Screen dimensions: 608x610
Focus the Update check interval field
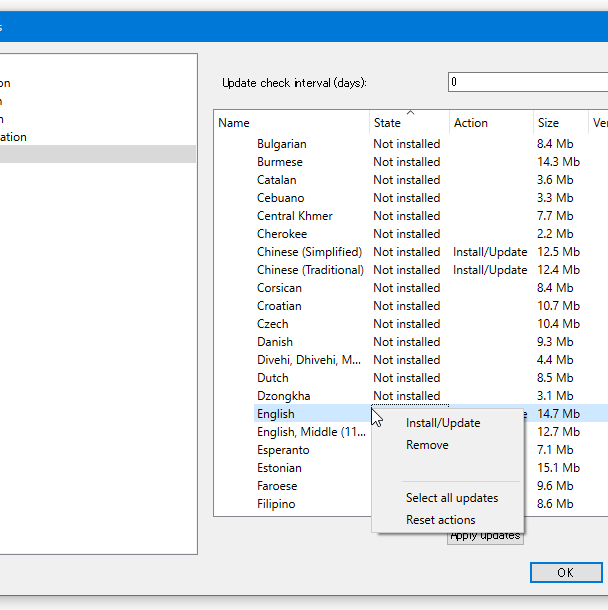(x=528, y=82)
